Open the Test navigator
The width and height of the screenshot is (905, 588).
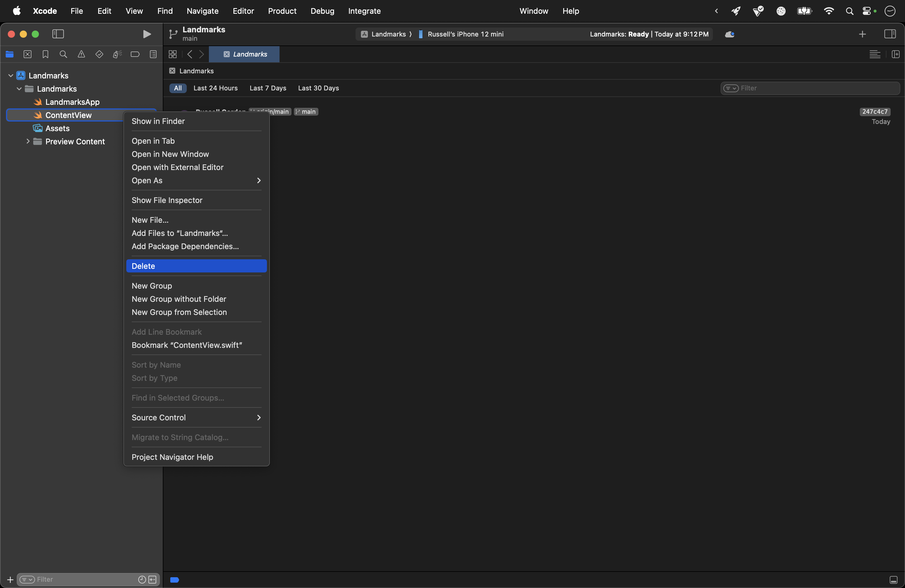tap(99, 54)
